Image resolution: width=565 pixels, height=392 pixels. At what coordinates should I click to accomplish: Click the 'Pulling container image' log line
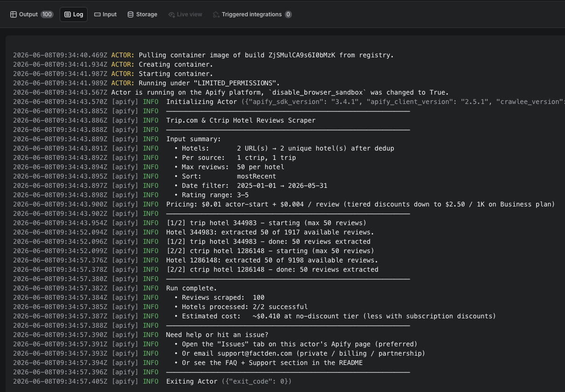coord(203,55)
